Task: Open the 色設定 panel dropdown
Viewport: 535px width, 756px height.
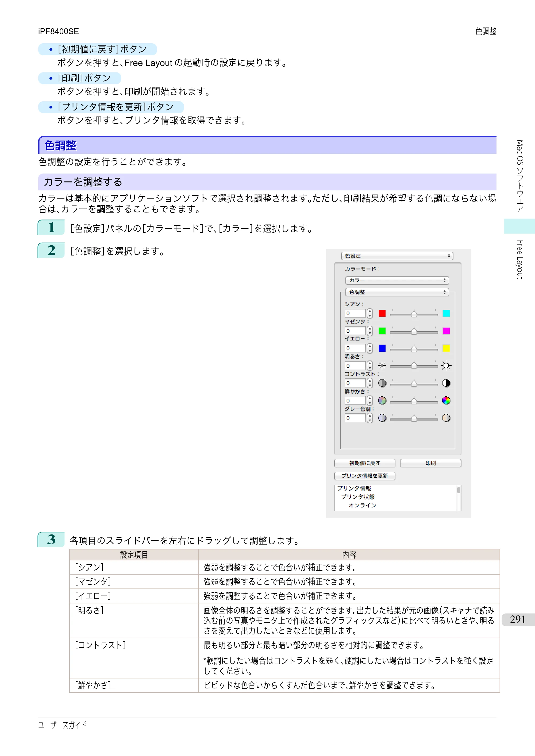Action: click(x=397, y=256)
